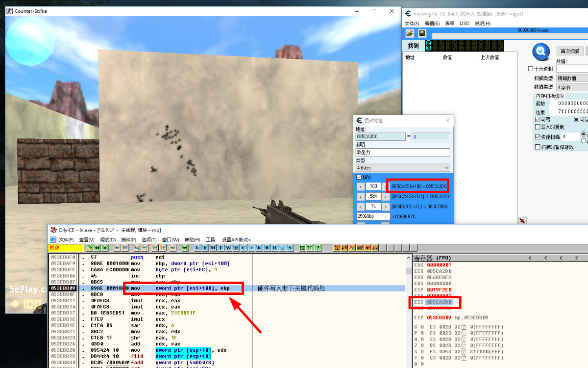Restart the debugged program in OllyICE
Screen dimensions: 588x368
pyautogui.click(x=97, y=248)
